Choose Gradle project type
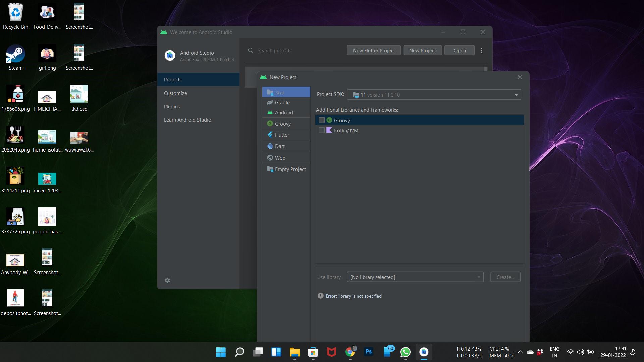 (282, 103)
